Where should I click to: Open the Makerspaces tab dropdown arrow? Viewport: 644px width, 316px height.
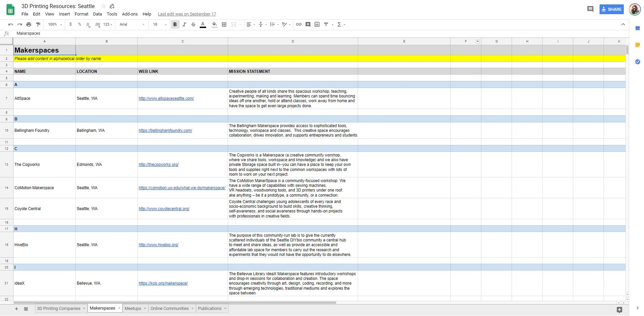[119, 308]
